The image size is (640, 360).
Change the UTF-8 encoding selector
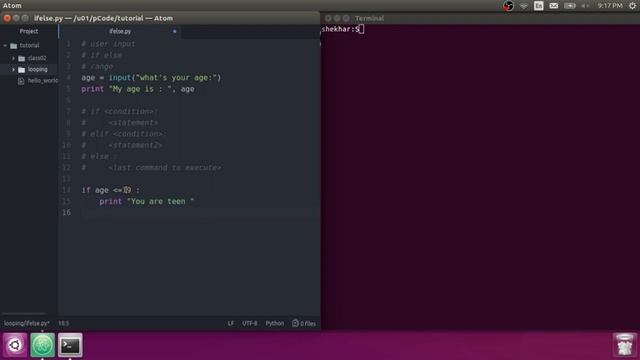(x=250, y=323)
